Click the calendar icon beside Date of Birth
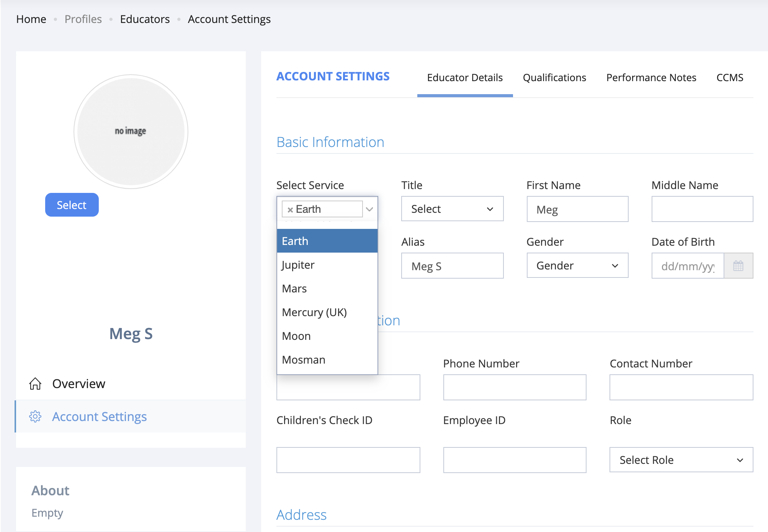 coord(738,266)
